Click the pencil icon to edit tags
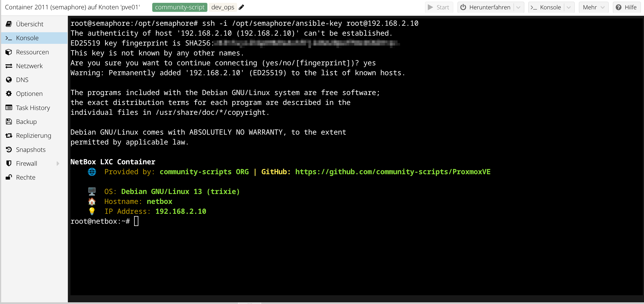644x304 pixels. [241, 7]
